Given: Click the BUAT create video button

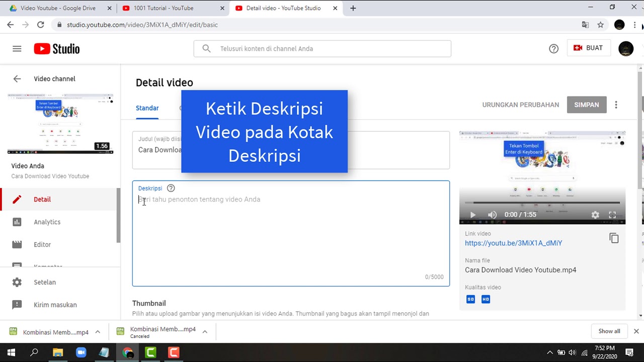Looking at the screenshot, I should point(588,48).
